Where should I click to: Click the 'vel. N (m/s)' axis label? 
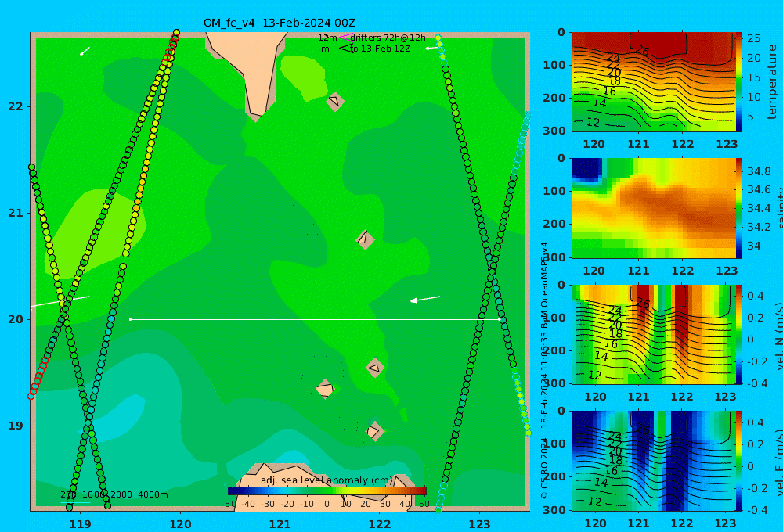(778, 336)
